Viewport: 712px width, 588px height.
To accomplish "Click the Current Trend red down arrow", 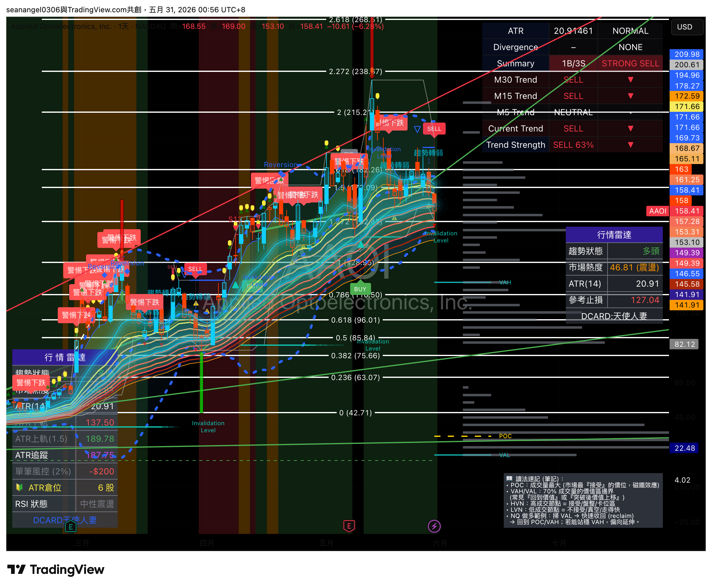I will (630, 128).
